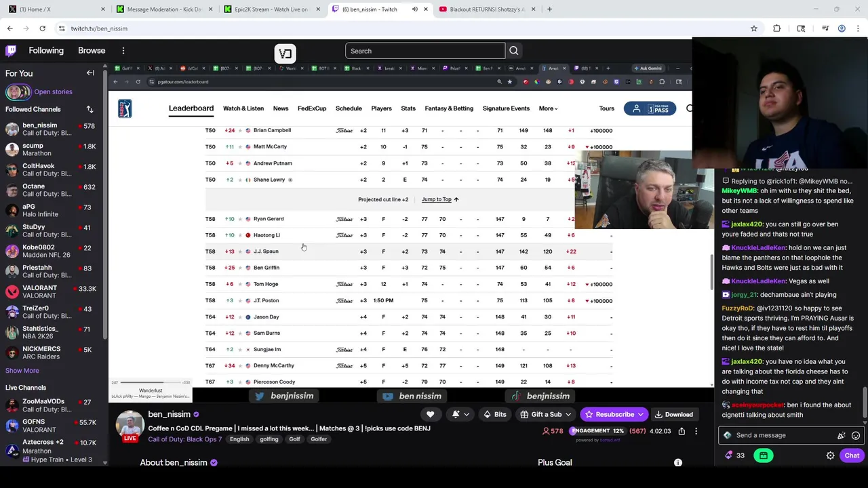Viewport: 868px width, 488px height.
Task: Open scump channel in sidebar
Action: (x=51, y=149)
